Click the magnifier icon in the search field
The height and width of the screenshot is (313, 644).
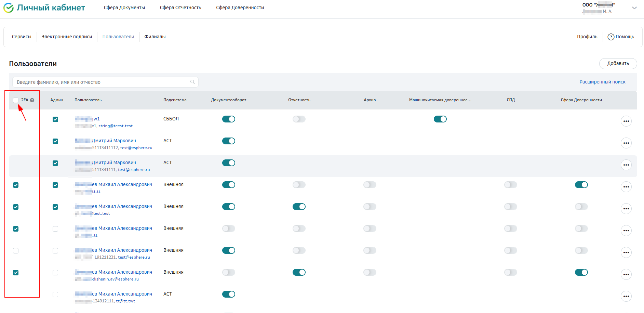click(192, 82)
